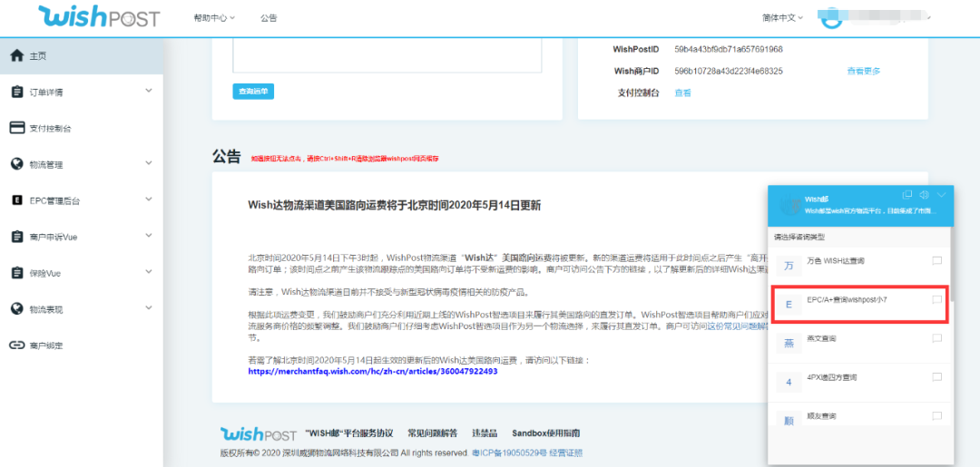This screenshot has height=467, width=980.
Task: Click the 燕 avatar for 燕文查询
Action: [789, 343]
